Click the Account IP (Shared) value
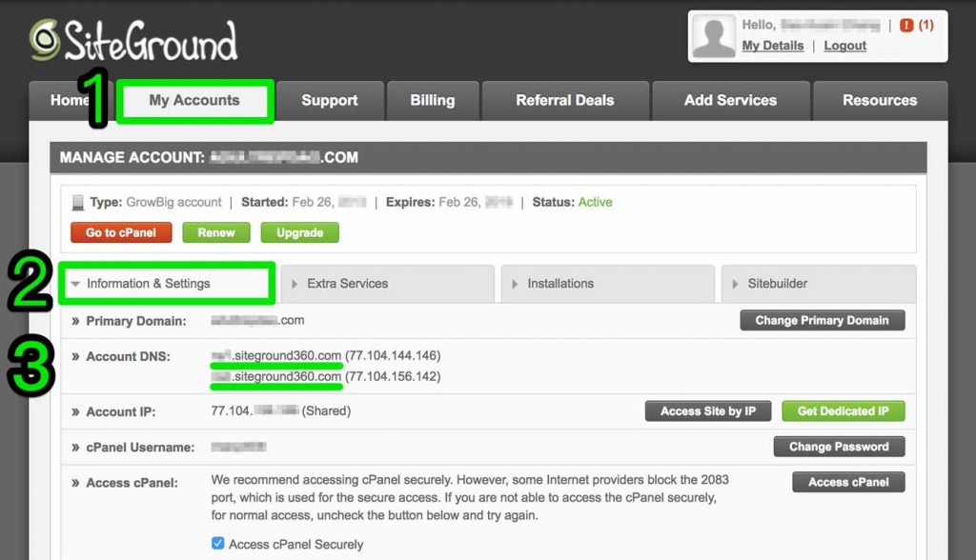 pos(281,410)
